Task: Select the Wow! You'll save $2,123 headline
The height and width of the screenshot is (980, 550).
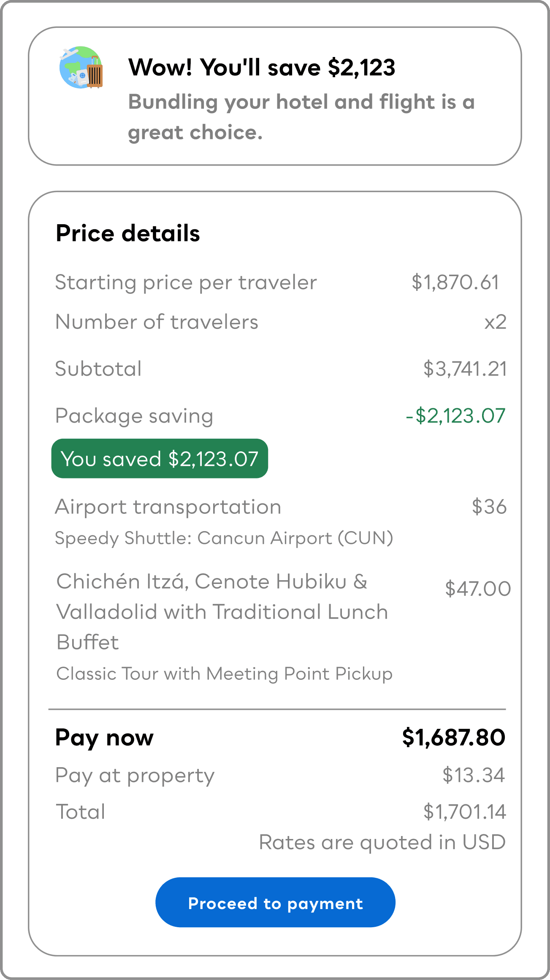Action: pos(262,68)
